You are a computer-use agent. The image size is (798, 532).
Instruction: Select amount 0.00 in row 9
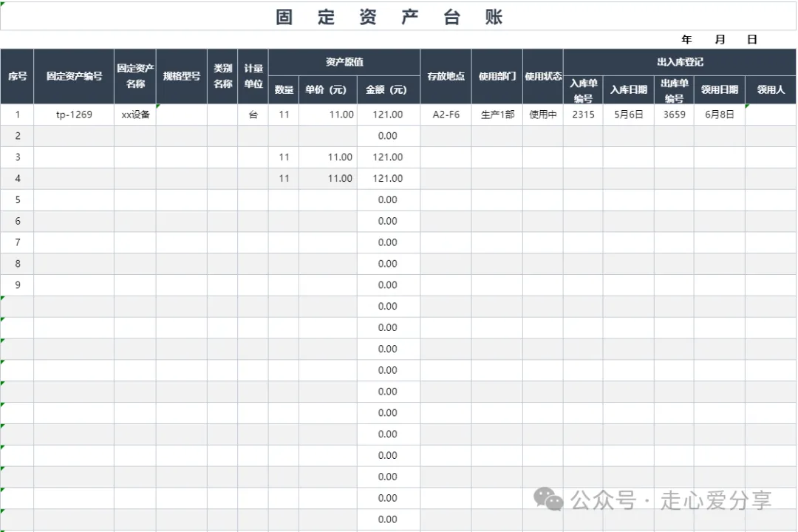tap(389, 285)
